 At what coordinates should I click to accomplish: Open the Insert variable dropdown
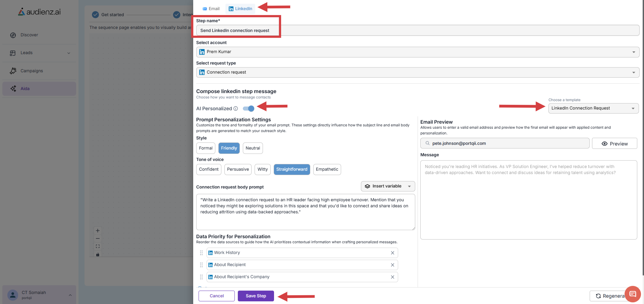pyautogui.click(x=388, y=186)
